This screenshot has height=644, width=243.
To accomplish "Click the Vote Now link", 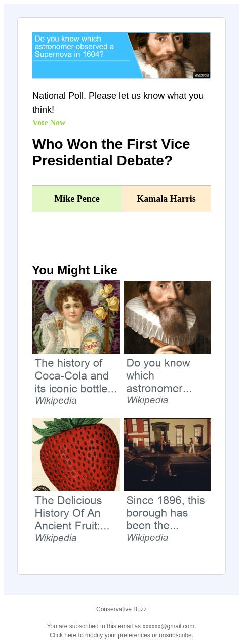I will [x=49, y=123].
